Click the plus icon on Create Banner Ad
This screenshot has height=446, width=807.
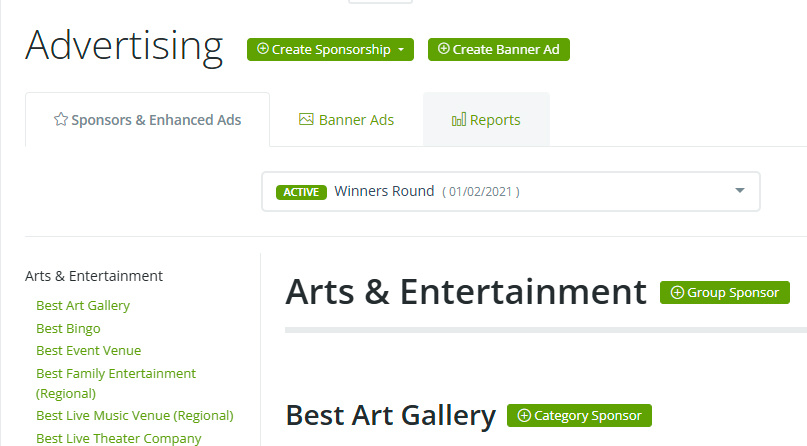(x=444, y=49)
